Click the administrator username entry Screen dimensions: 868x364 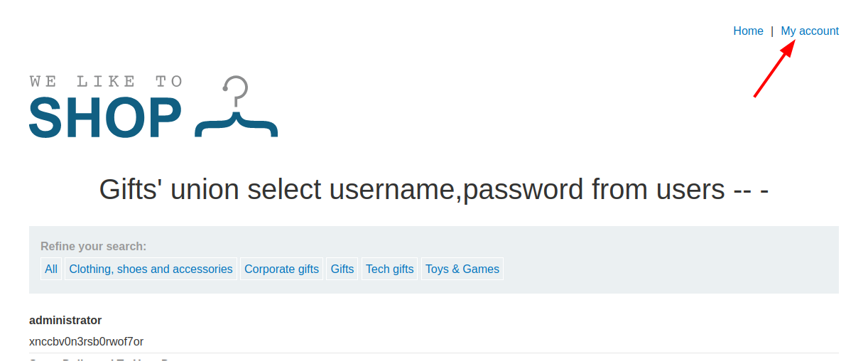pyautogui.click(x=65, y=321)
